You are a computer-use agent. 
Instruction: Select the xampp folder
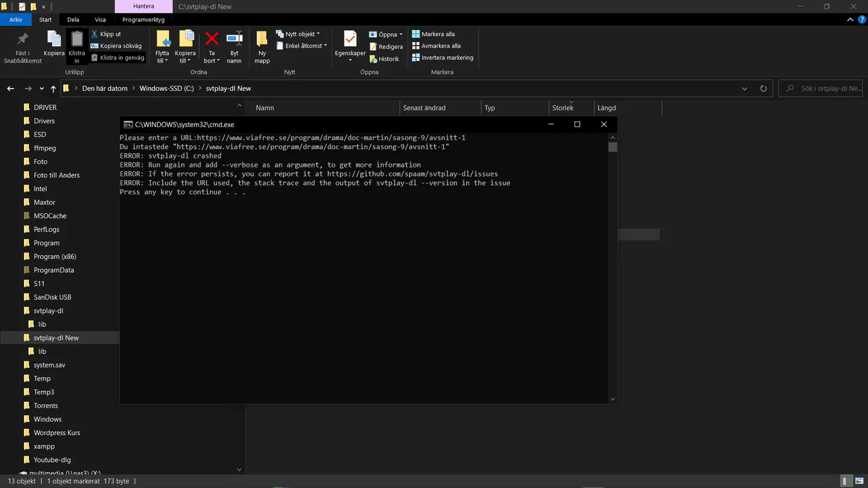tap(44, 446)
